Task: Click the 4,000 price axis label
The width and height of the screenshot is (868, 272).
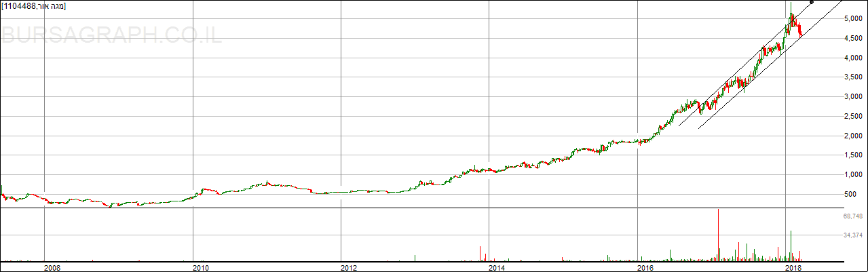Action: tap(853, 58)
